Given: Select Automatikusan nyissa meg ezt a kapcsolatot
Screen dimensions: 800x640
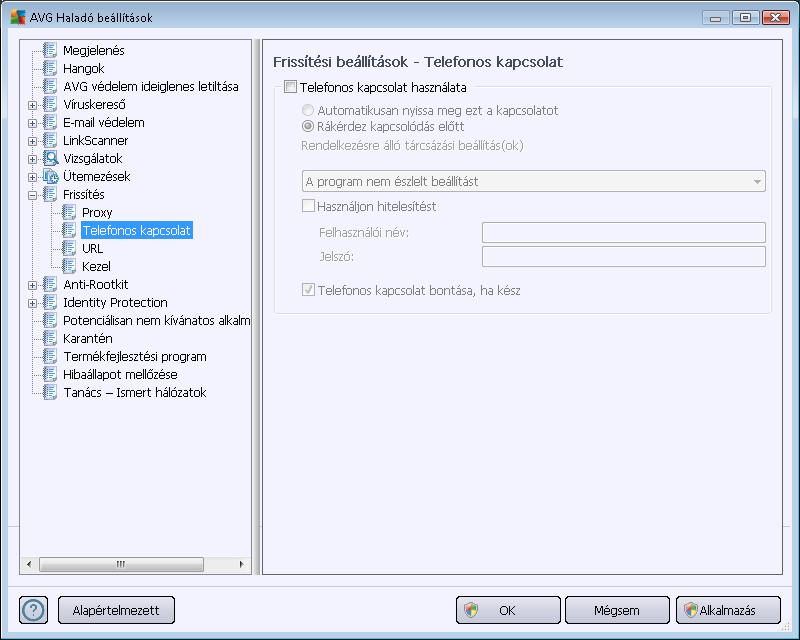Looking at the screenshot, I should click(x=308, y=110).
